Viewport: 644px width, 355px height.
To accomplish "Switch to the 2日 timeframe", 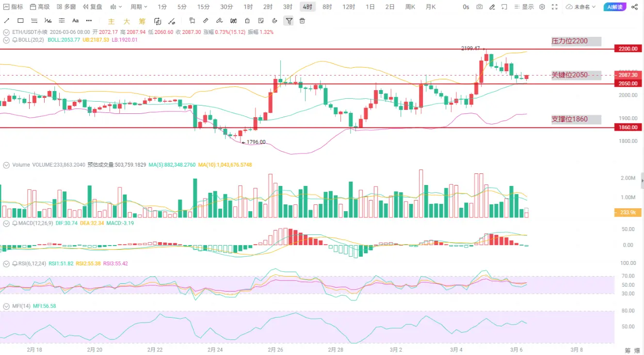I will pyautogui.click(x=390, y=7).
